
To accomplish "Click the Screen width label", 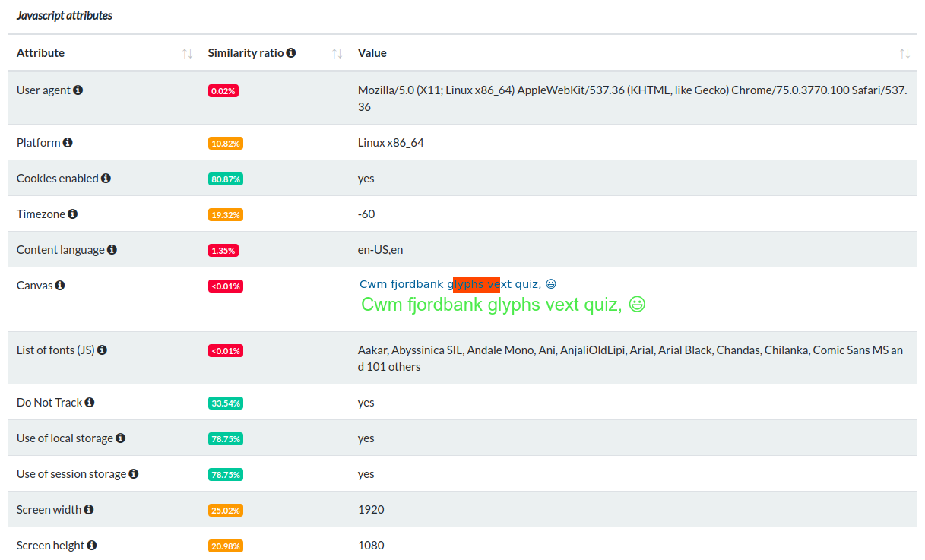I will tap(49, 509).
